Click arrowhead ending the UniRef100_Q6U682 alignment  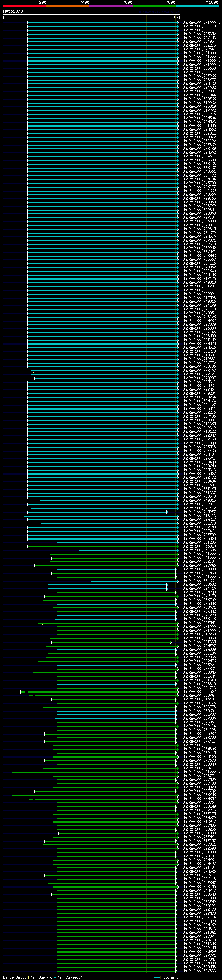[167, 585]
